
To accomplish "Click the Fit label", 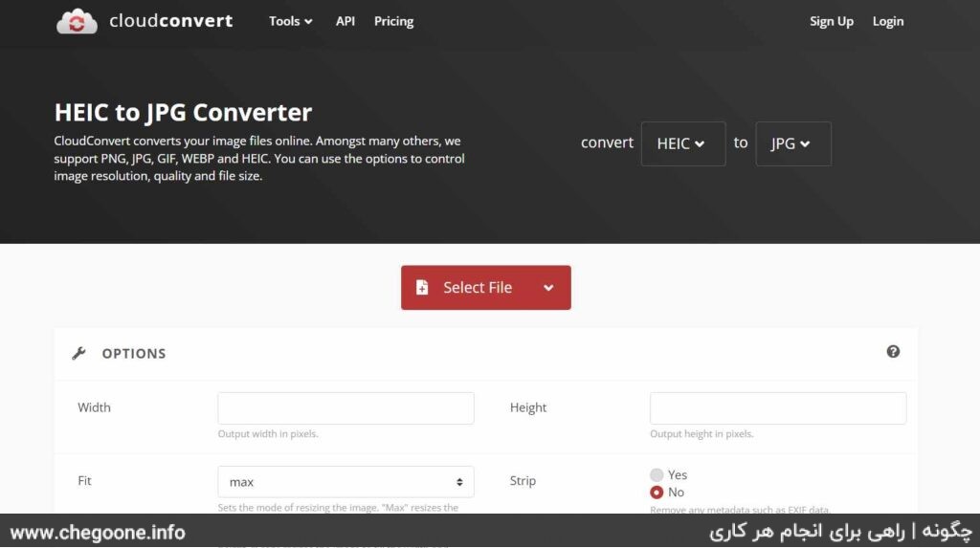I will point(84,480).
